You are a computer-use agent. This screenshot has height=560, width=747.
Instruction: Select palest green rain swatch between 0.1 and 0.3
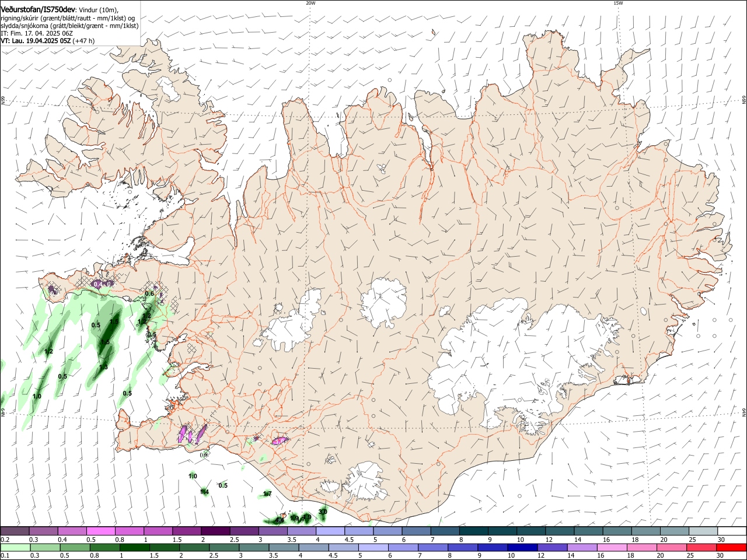tap(15, 548)
